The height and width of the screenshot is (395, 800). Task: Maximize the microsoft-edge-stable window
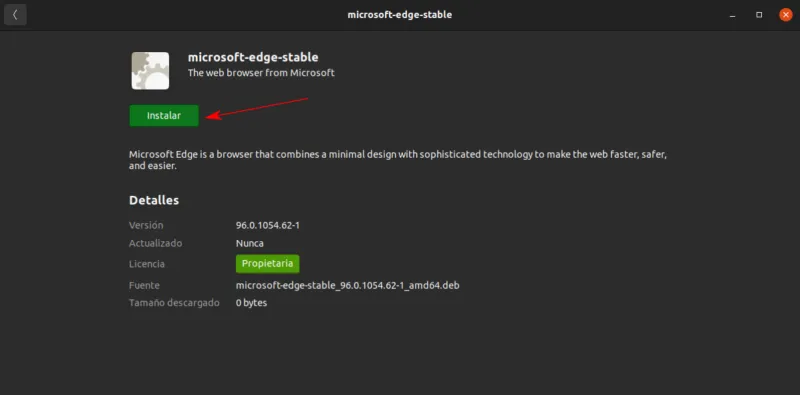coord(759,15)
